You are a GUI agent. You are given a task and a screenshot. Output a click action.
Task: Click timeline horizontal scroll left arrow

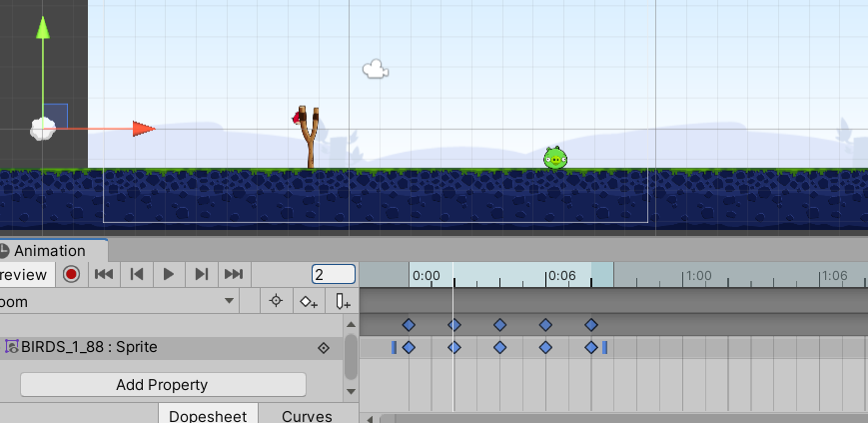click(370, 419)
